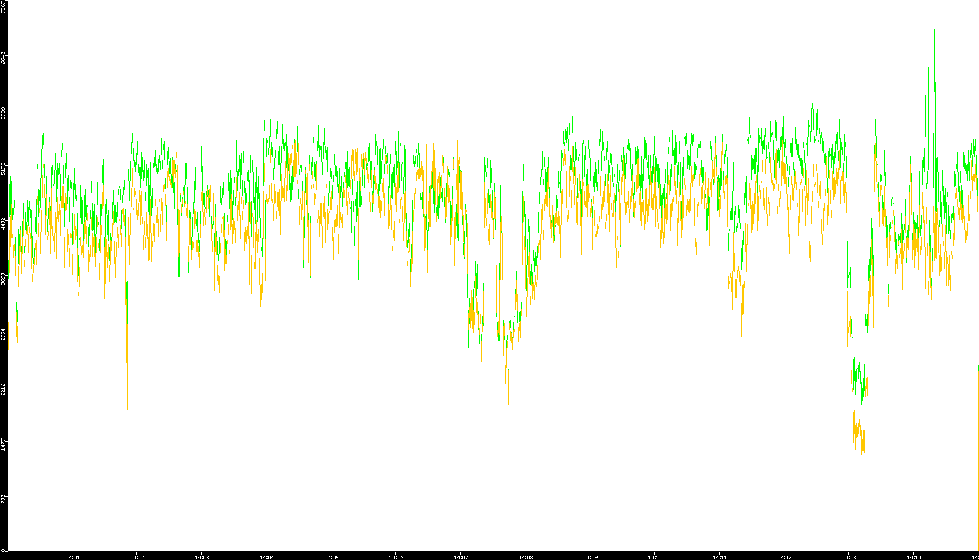
Task: Click the 14:04 time label
Action: point(266,557)
